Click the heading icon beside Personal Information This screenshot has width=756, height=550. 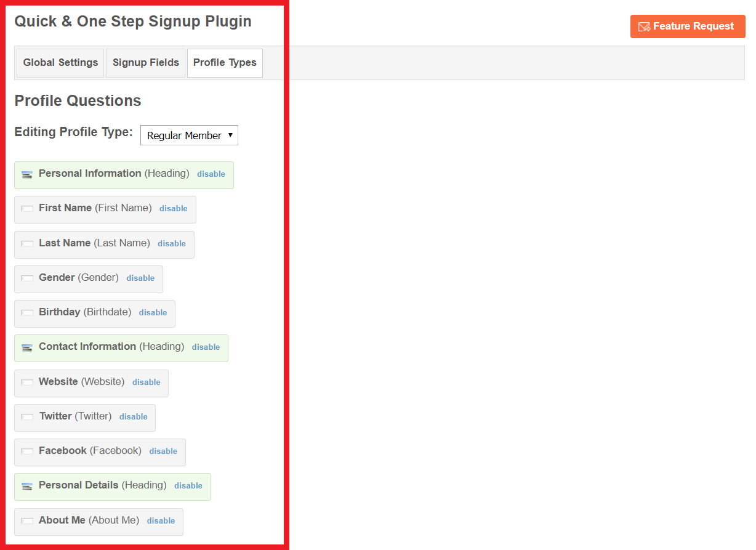[x=26, y=175]
